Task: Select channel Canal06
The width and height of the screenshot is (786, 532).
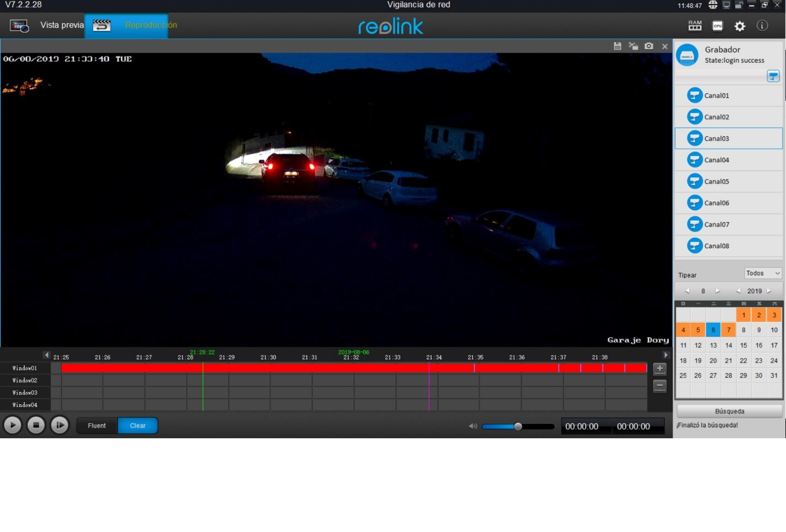Action: [x=728, y=203]
